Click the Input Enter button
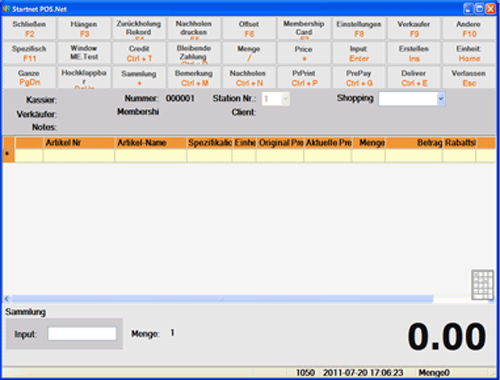The image size is (500, 380). click(x=359, y=53)
